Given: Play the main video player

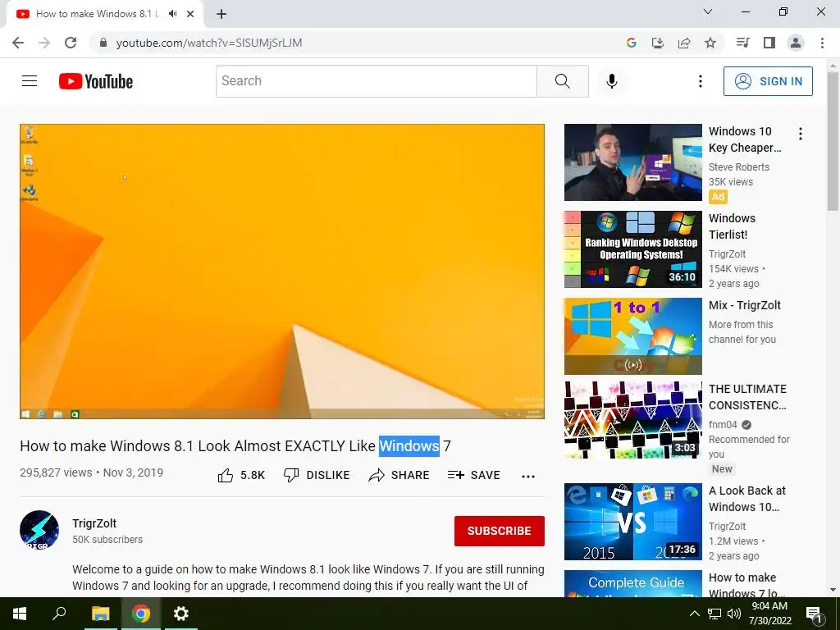Looking at the screenshot, I should 282,272.
